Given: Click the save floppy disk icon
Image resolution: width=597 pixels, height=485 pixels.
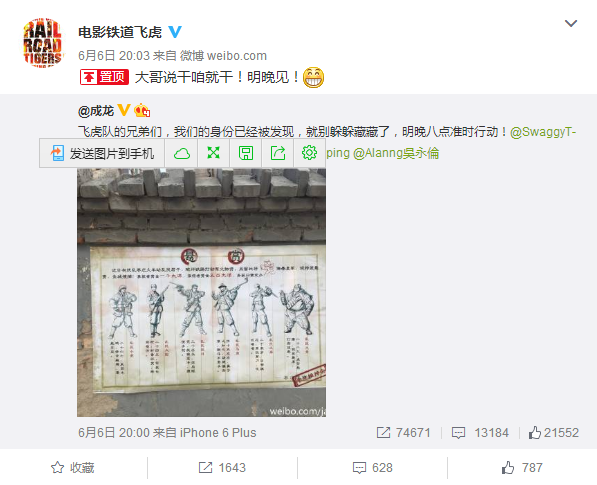Looking at the screenshot, I should pos(246,153).
